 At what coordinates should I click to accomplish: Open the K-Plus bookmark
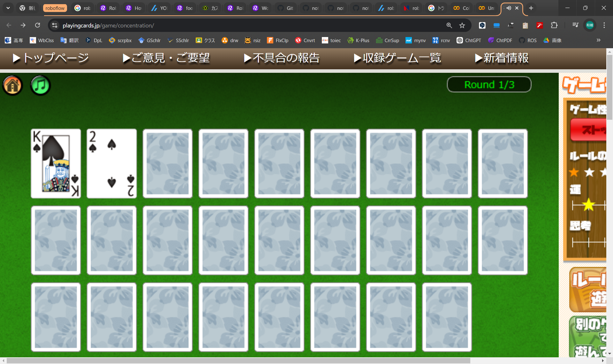[358, 40]
